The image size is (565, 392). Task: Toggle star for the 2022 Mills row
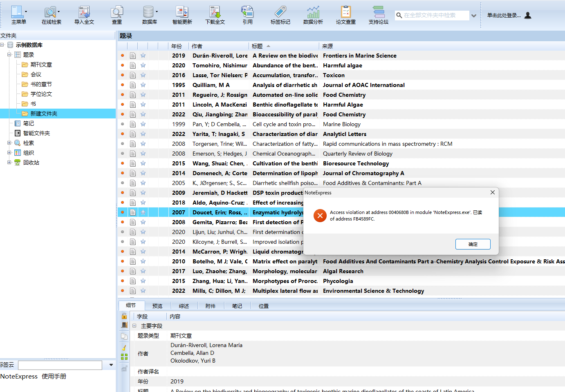[143, 291]
